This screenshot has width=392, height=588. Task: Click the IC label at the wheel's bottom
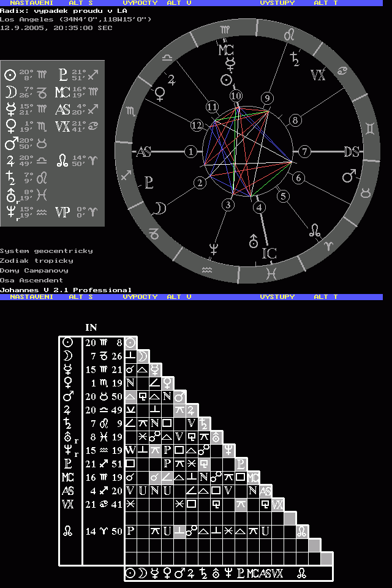point(269,253)
